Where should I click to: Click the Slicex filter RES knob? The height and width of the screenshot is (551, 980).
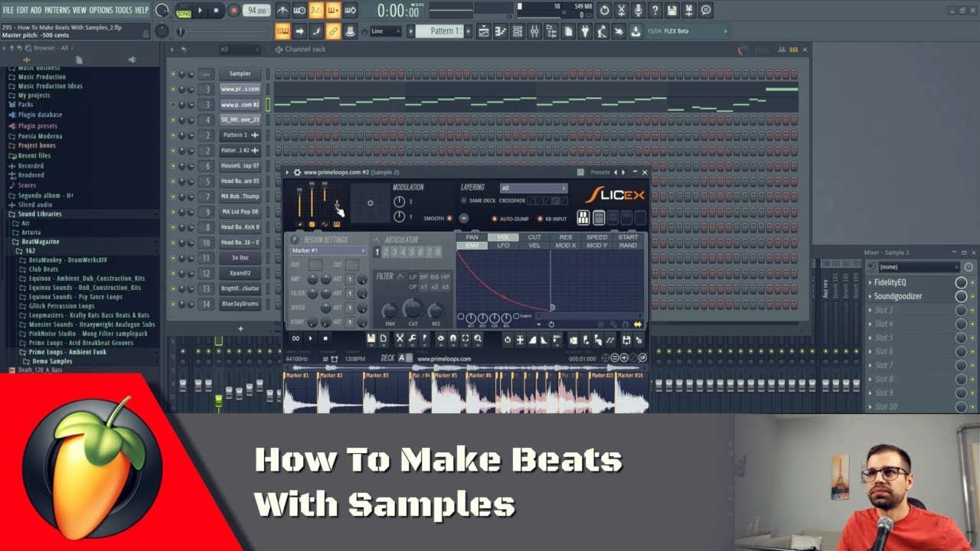pos(436,311)
